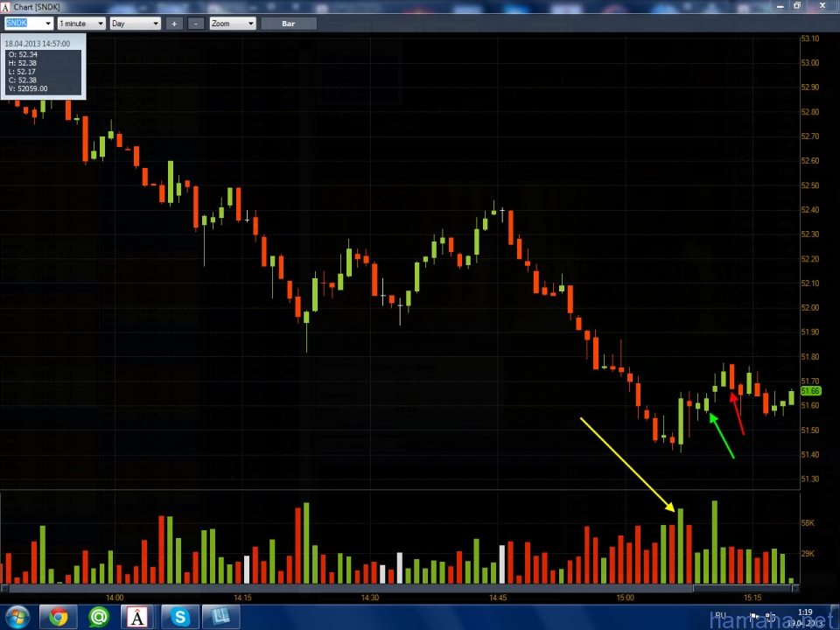The height and width of the screenshot is (630, 840).
Task: Click the red A application taskbar icon
Action: [x=137, y=617]
